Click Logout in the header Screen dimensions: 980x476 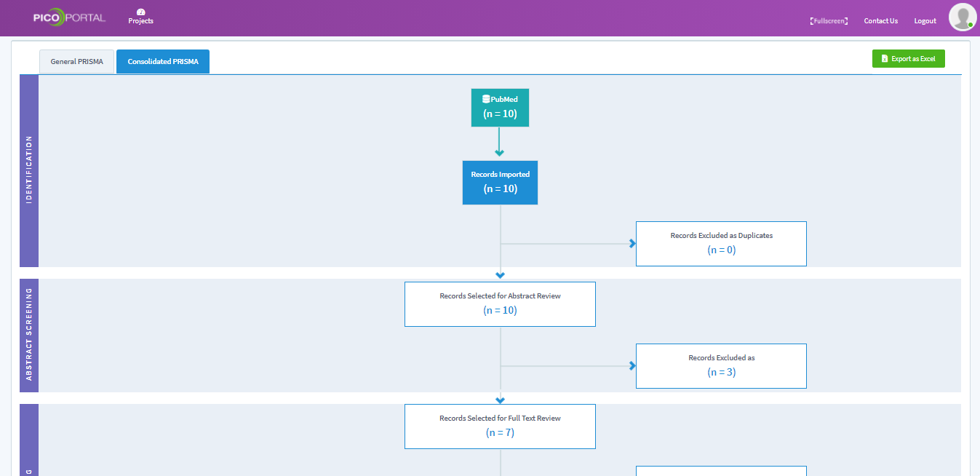point(925,21)
